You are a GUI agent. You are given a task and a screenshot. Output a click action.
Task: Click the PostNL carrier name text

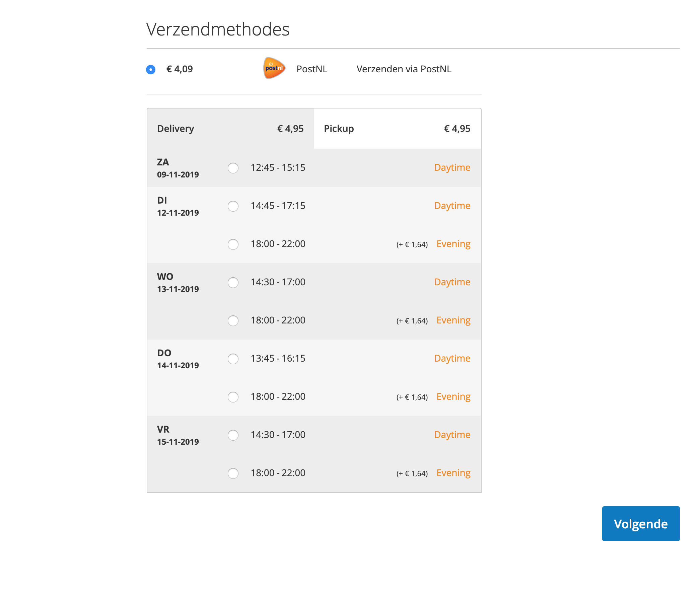tap(311, 69)
